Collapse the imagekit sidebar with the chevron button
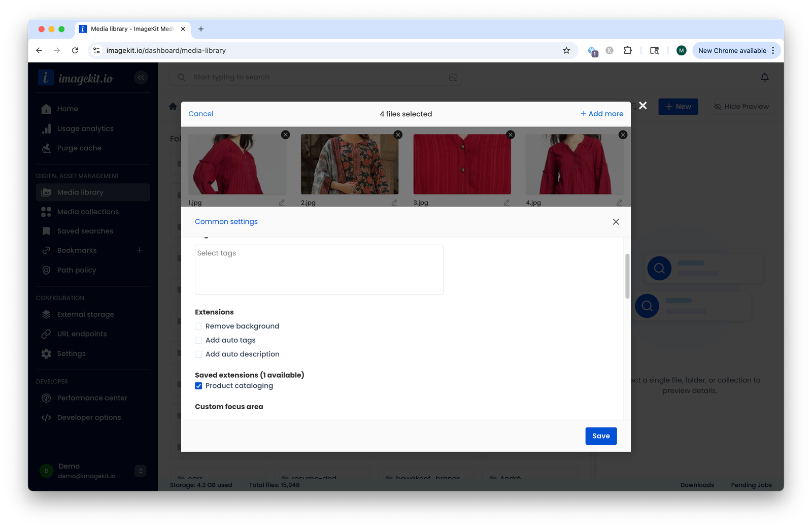 [141, 77]
